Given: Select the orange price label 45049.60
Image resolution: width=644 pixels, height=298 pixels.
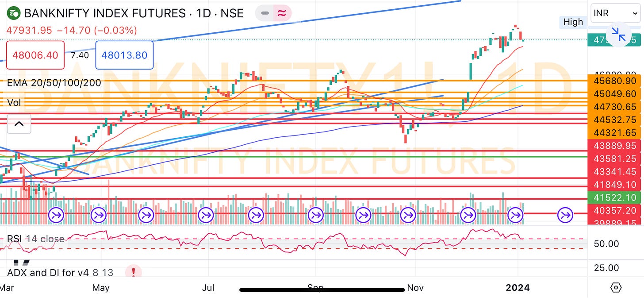Looking at the screenshot, I should coord(615,94).
